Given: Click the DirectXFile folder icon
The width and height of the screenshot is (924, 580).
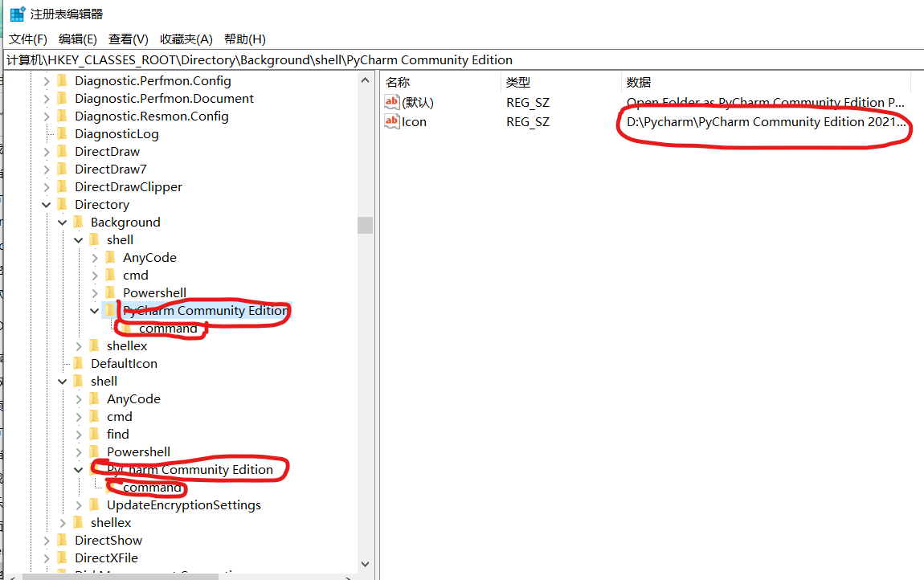Looking at the screenshot, I should click(63, 558).
